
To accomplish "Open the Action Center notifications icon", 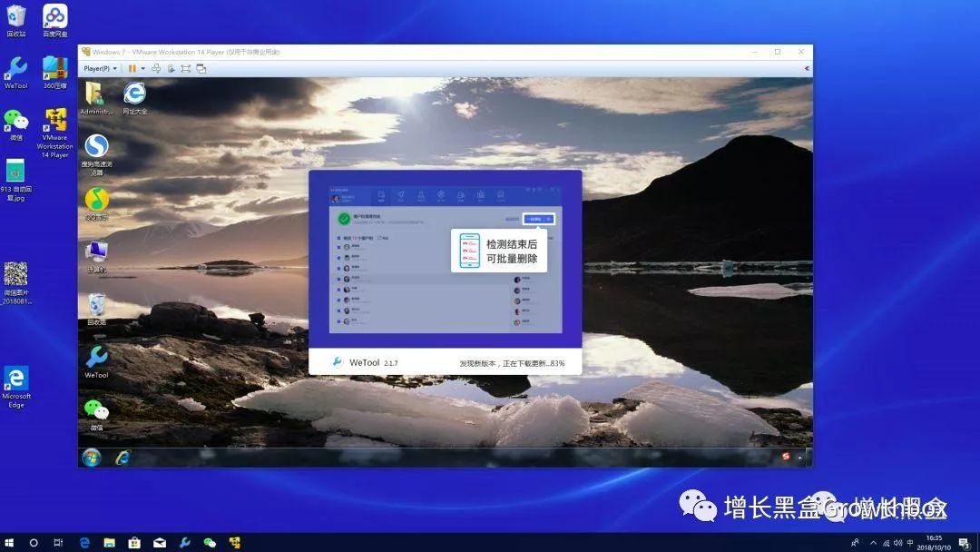I will (x=965, y=543).
